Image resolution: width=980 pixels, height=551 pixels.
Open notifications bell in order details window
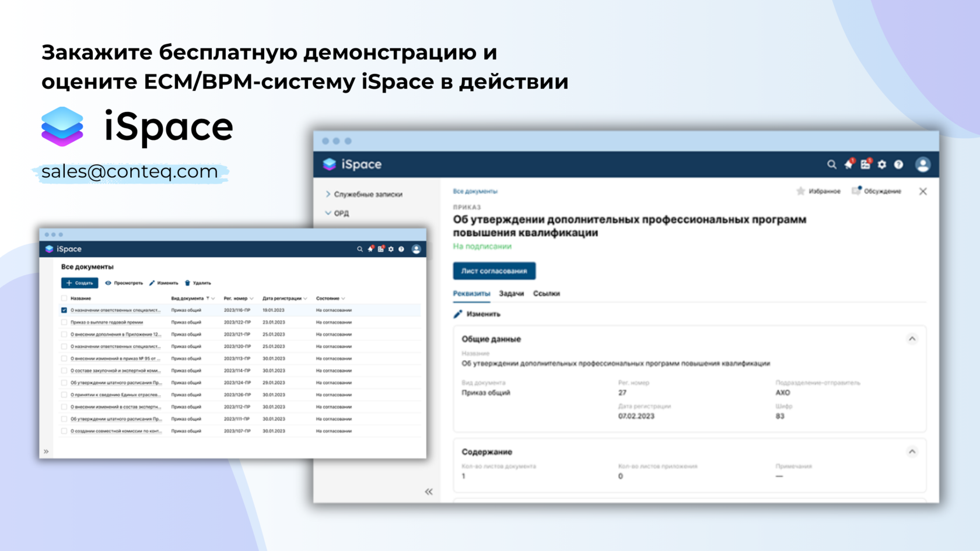[x=849, y=164]
